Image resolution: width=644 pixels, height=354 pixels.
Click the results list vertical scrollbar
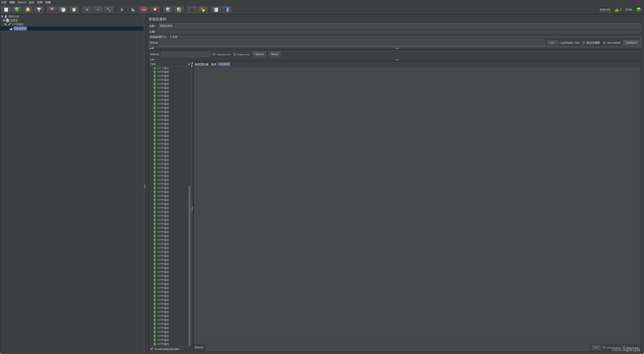pos(190,266)
